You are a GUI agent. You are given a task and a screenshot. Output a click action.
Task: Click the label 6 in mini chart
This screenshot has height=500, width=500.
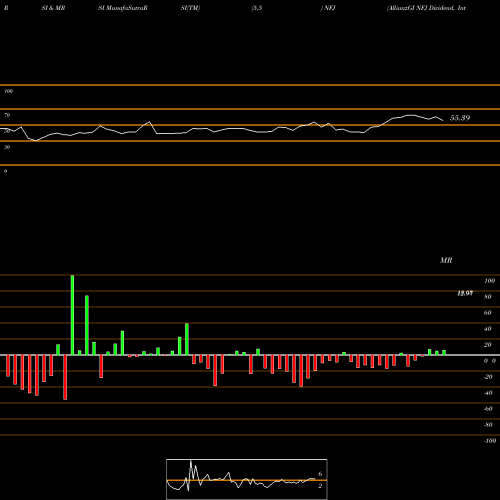click(x=320, y=474)
